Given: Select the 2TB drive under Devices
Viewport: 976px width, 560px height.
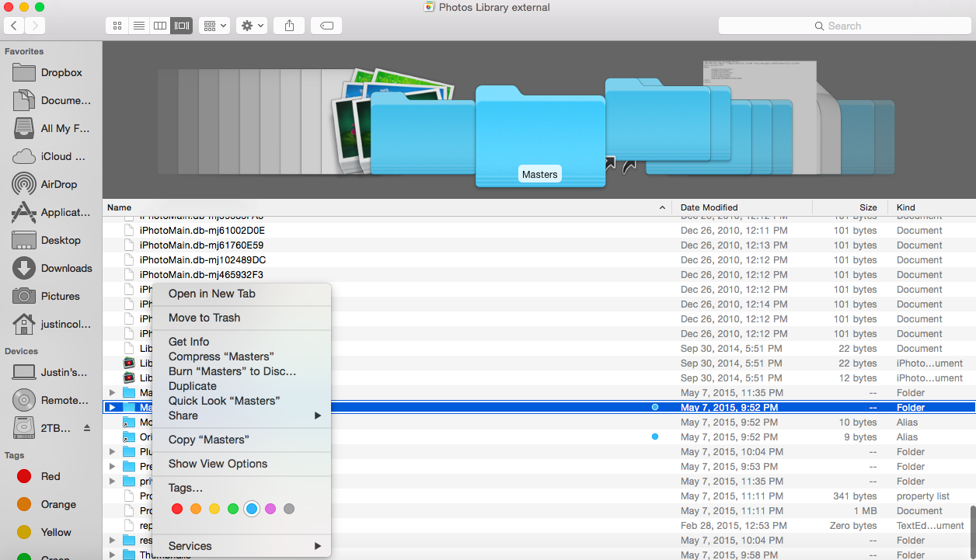Looking at the screenshot, I should point(43,428).
